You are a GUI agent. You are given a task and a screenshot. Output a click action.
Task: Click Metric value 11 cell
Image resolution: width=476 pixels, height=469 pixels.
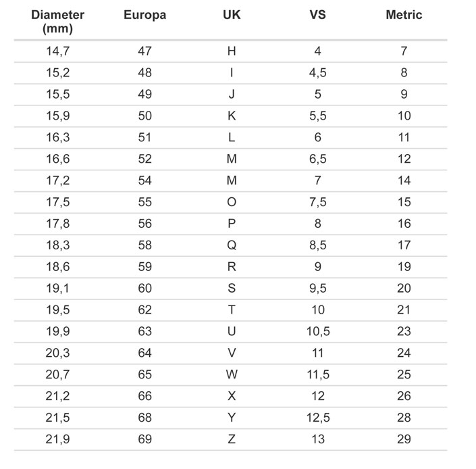(404, 137)
